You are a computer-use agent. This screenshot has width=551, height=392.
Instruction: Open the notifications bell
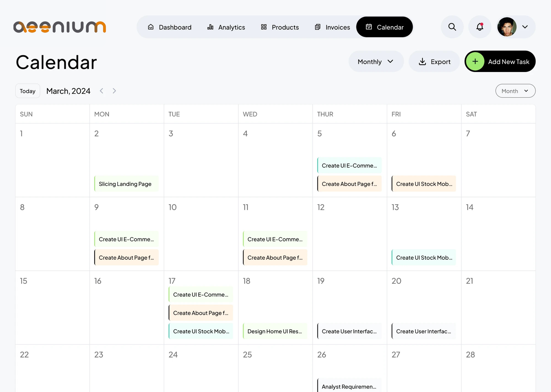coord(479,27)
